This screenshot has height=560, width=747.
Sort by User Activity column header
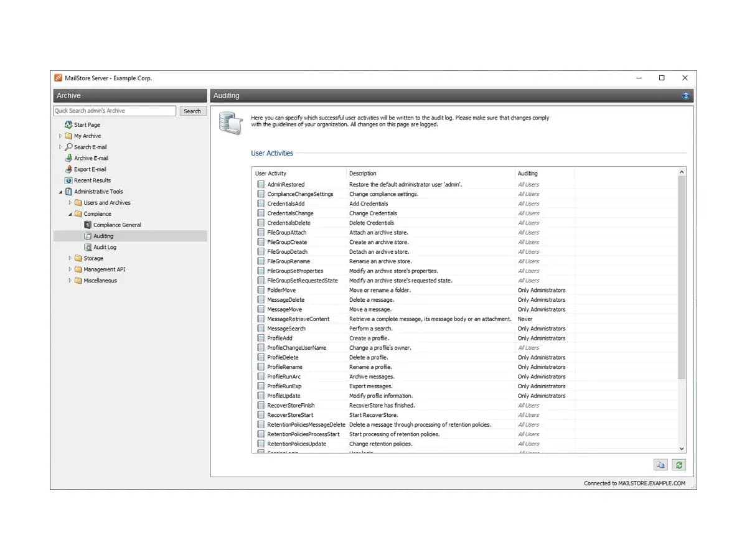(x=299, y=174)
